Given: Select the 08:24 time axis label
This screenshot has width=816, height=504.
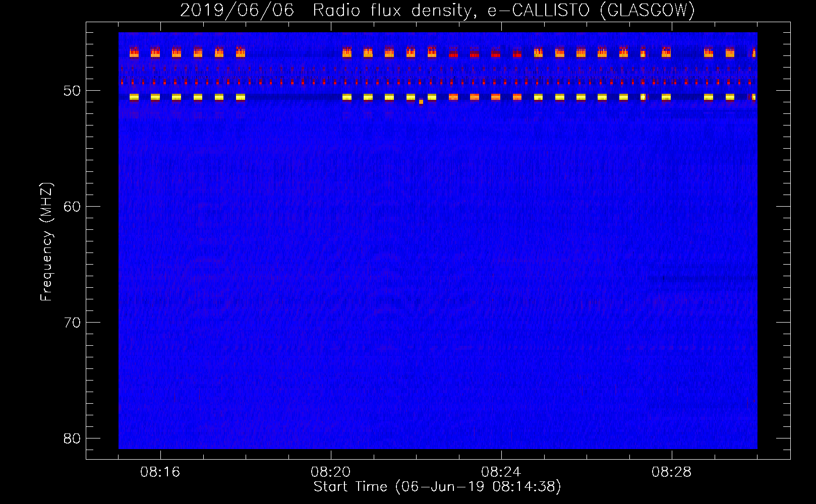Looking at the screenshot, I should click(x=501, y=472).
